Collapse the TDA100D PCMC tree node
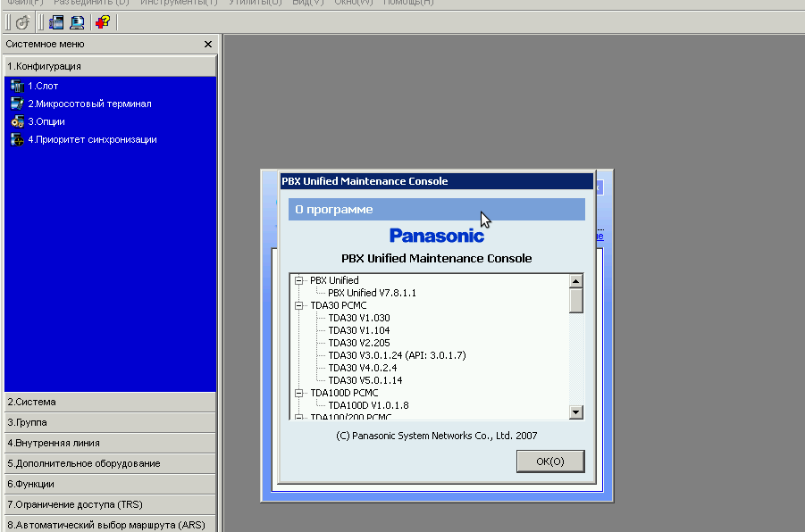This screenshot has width=805, height=532. 298,393
